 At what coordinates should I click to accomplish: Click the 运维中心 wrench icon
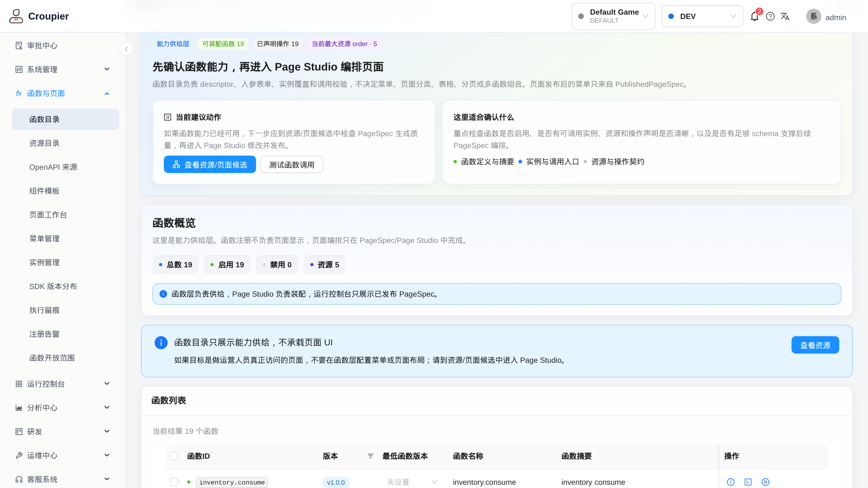point(19,456)
